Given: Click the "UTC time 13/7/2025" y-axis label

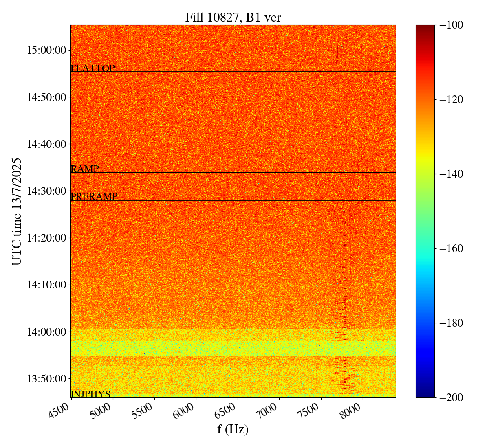Looking at the screenshot, I should [x=17, y=211].
